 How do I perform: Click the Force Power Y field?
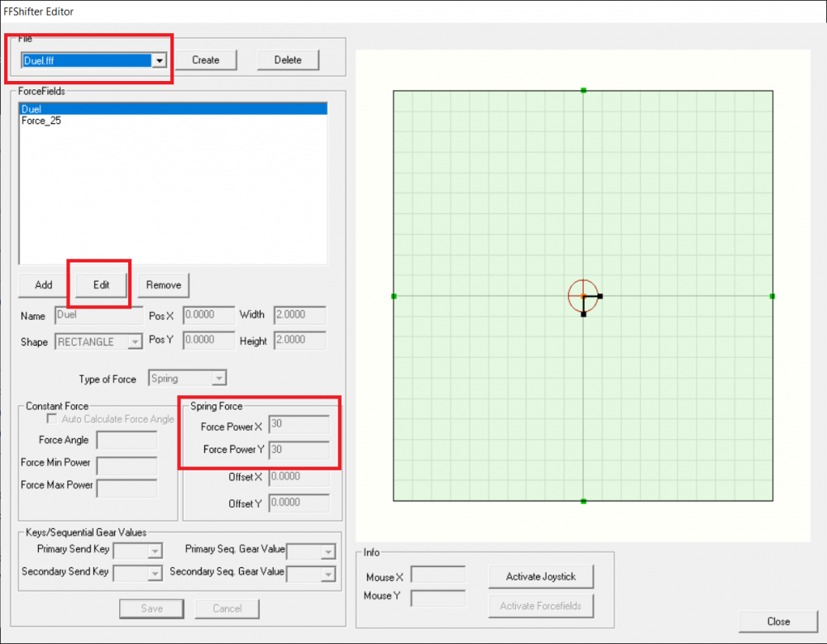[299, 450]
